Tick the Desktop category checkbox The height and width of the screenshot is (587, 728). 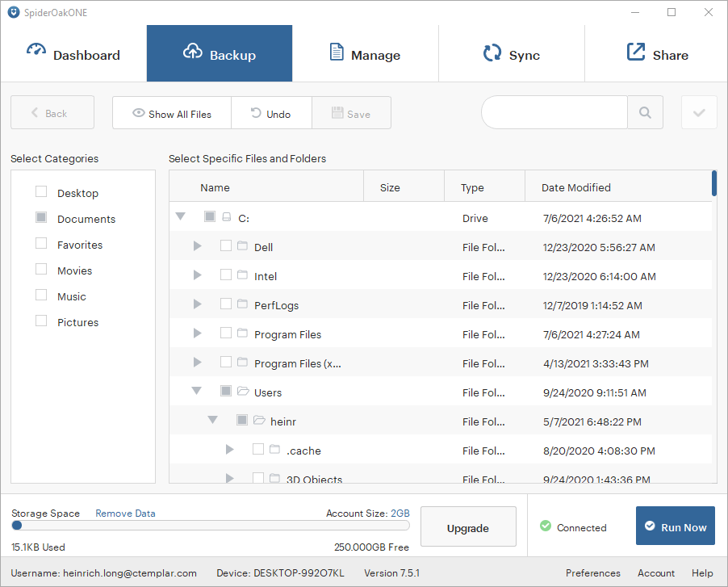[41, 191]
